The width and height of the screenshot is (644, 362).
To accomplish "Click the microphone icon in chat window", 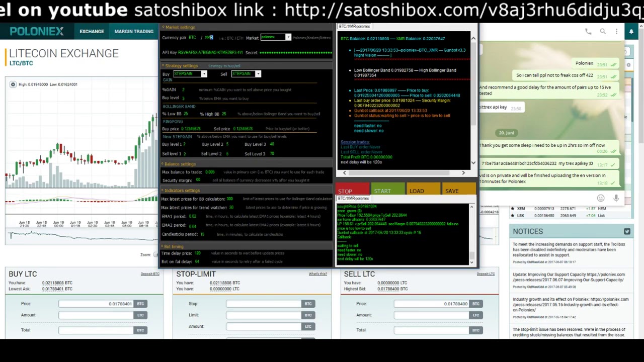I will [x=616, y=198].
